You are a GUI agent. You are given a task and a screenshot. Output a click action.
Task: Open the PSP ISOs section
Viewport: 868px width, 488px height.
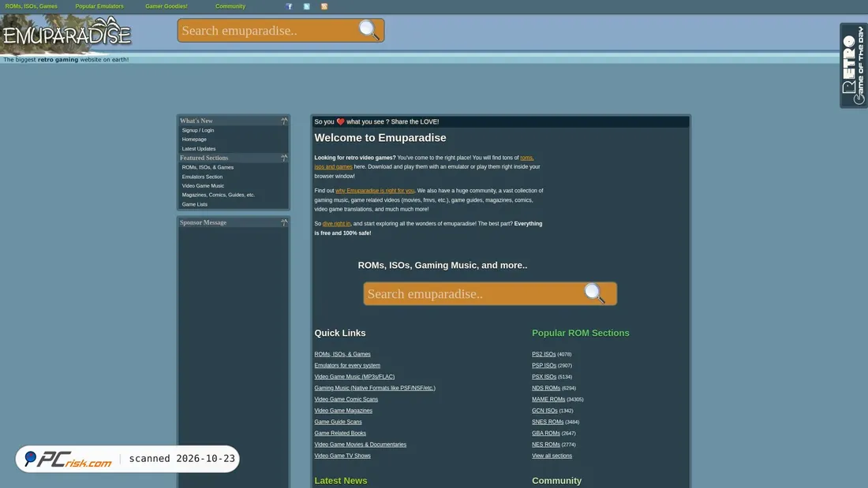(544, 366)
